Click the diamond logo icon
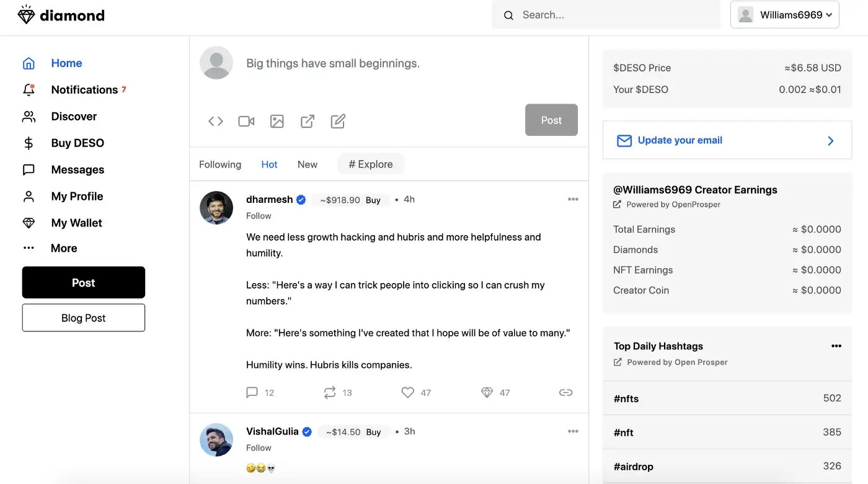The image size is (868, 484). [x=26, y=15]
